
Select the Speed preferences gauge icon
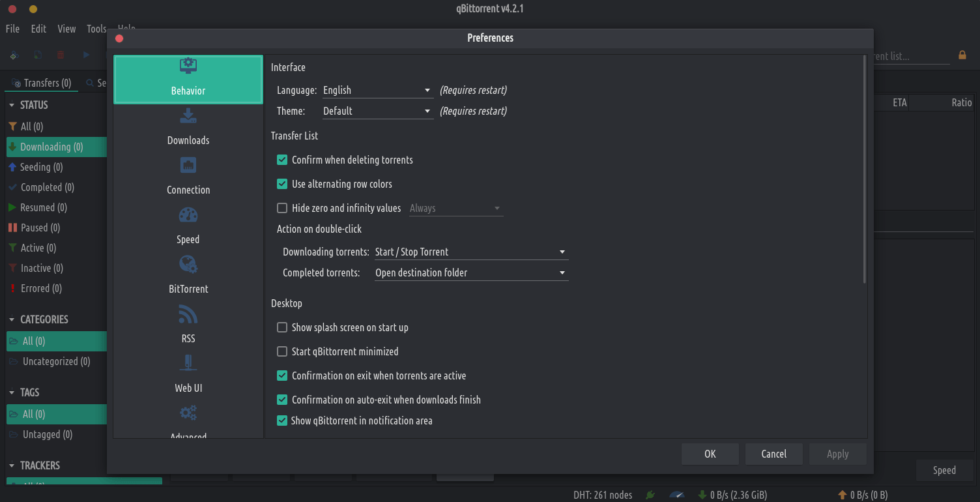[188, 215]
